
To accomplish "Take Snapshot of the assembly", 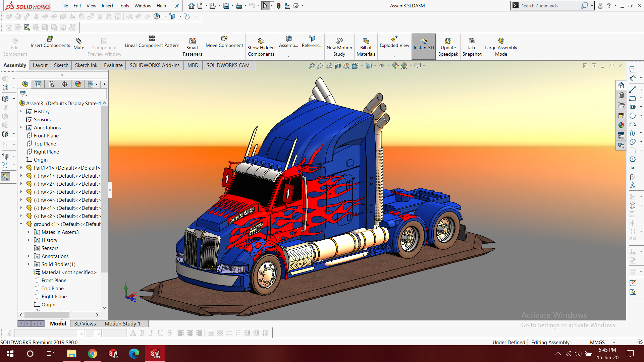I will [x=472, y=47].
